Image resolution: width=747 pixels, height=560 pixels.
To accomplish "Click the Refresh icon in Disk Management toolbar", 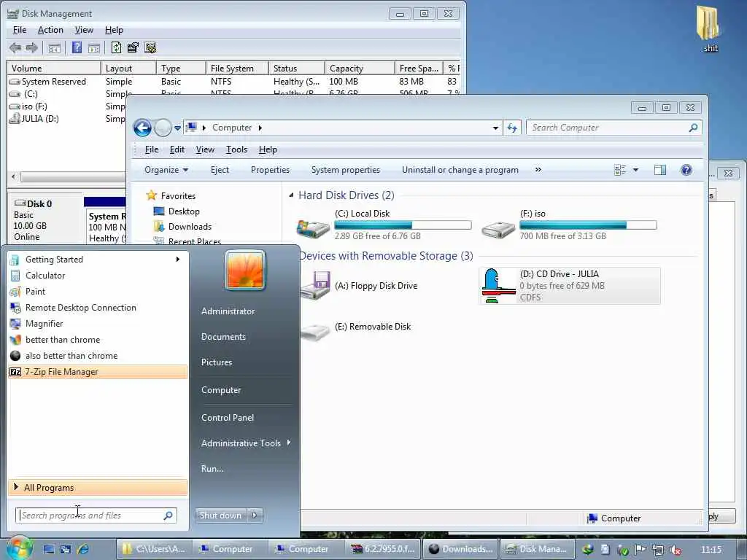I will point(116,47).
